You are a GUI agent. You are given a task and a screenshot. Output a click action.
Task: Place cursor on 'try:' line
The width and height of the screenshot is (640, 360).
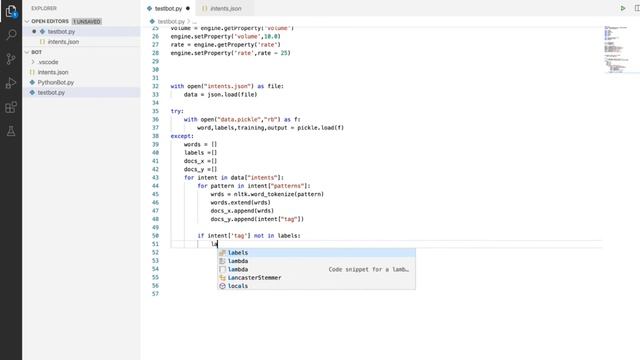coord(177,111)
